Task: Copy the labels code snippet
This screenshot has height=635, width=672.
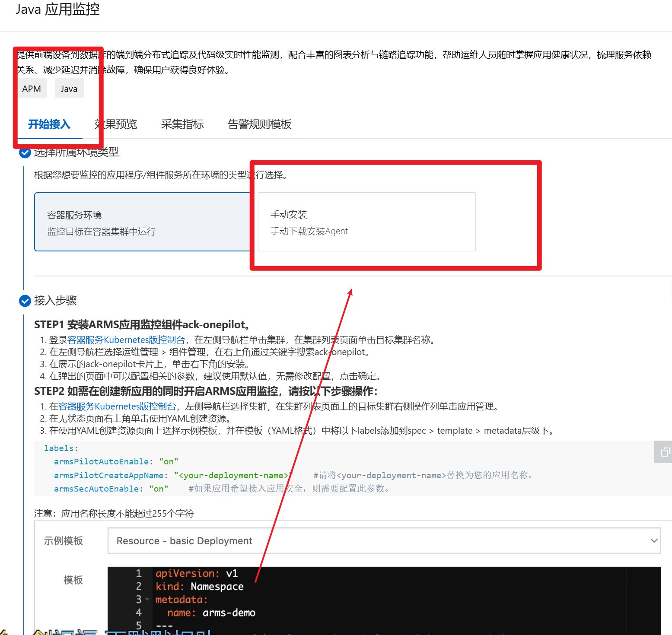Action: tap(664, 452)
